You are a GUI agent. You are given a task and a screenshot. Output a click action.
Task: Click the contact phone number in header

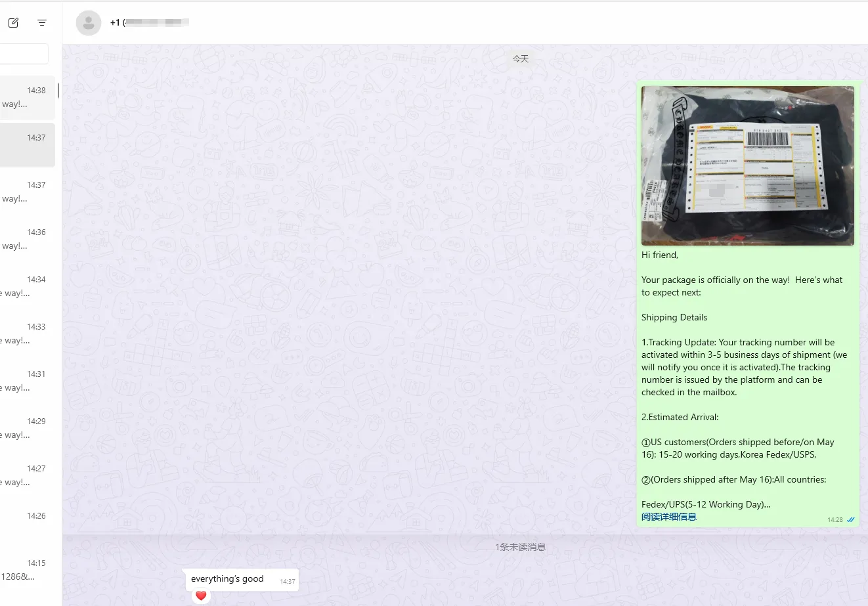[x=150, y=22]
